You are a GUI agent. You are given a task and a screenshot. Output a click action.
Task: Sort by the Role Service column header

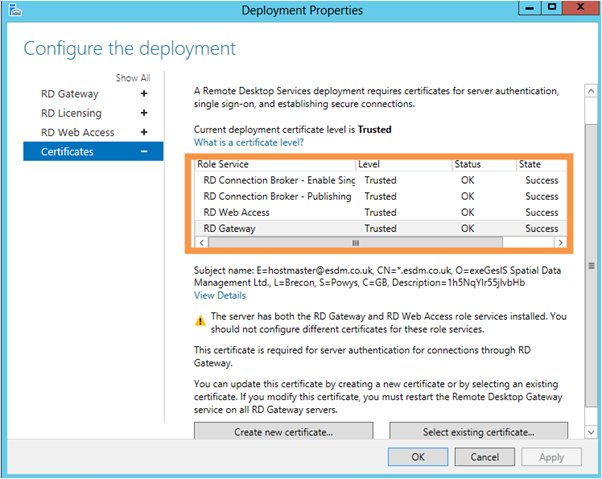point(275,164)
